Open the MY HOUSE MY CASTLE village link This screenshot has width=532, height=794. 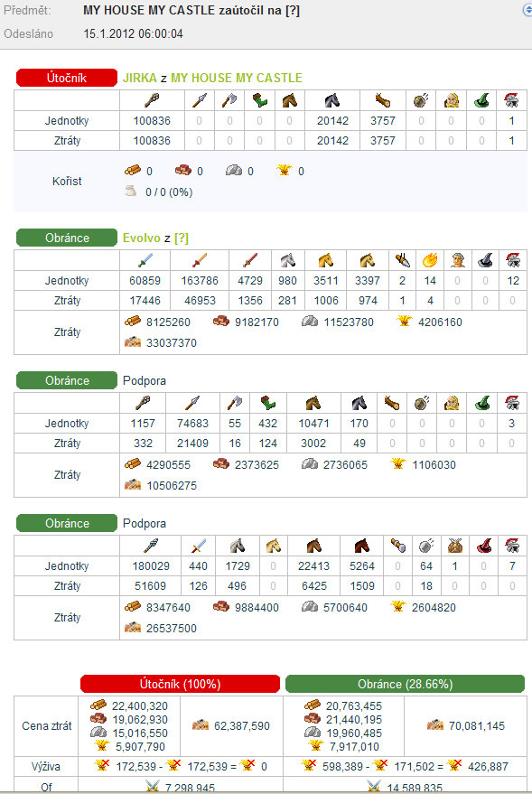237,78
